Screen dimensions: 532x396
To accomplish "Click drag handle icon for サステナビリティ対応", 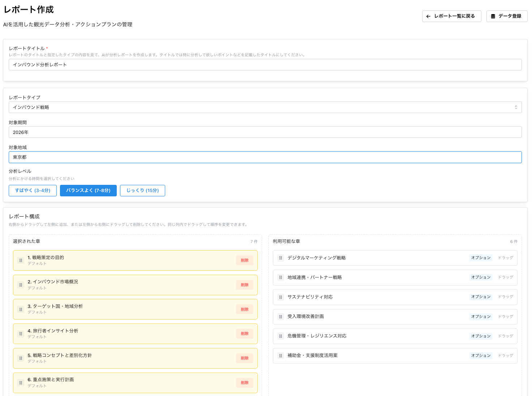I will [x=280, y=297].
